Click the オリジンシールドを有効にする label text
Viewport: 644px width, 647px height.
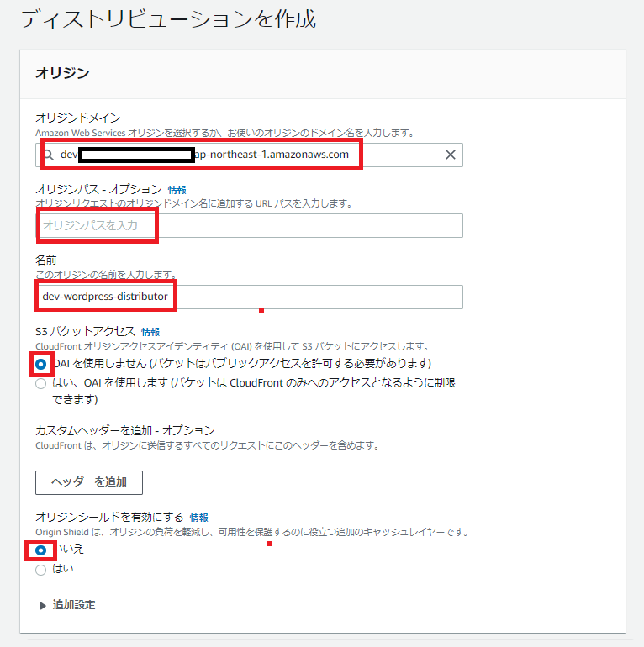(x=108, y=518)
